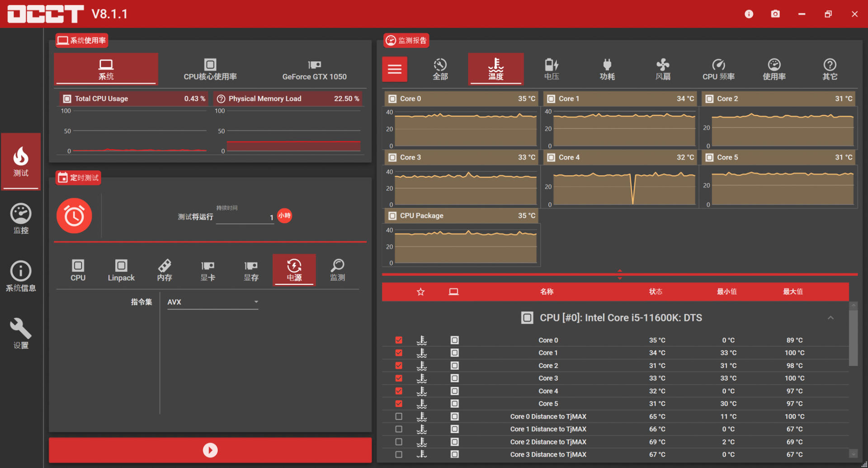The width and height of the screenshot is (868, 468).
Task: Open the hamburger menu in monitoring report
Action: coord(395,69)
